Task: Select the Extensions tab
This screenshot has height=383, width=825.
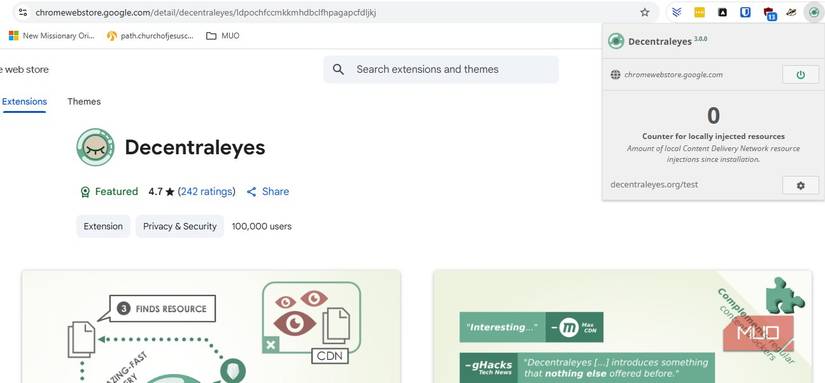Action: (x=24, y=102)
